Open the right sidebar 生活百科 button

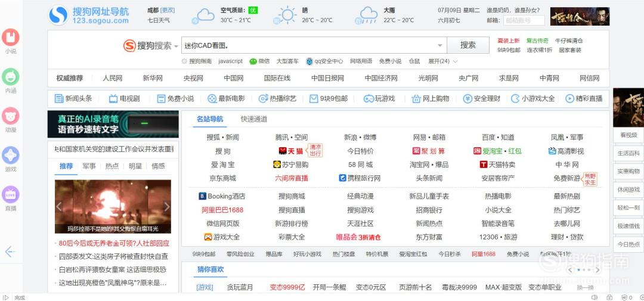click(628, 153)
